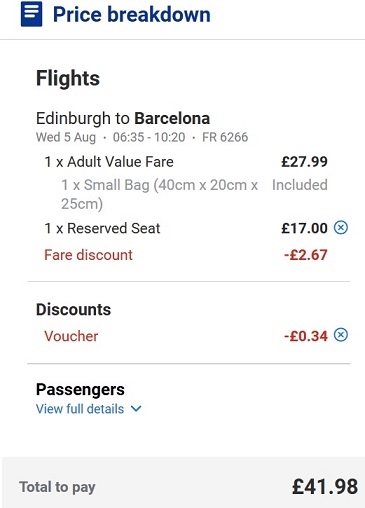Click the Voucher label

[71, 336]
